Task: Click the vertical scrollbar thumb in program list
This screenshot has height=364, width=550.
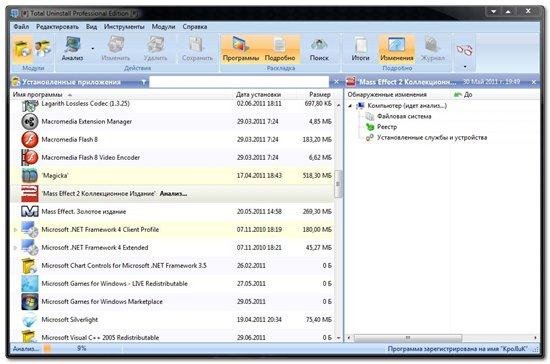Action: (x=338, y=184)
